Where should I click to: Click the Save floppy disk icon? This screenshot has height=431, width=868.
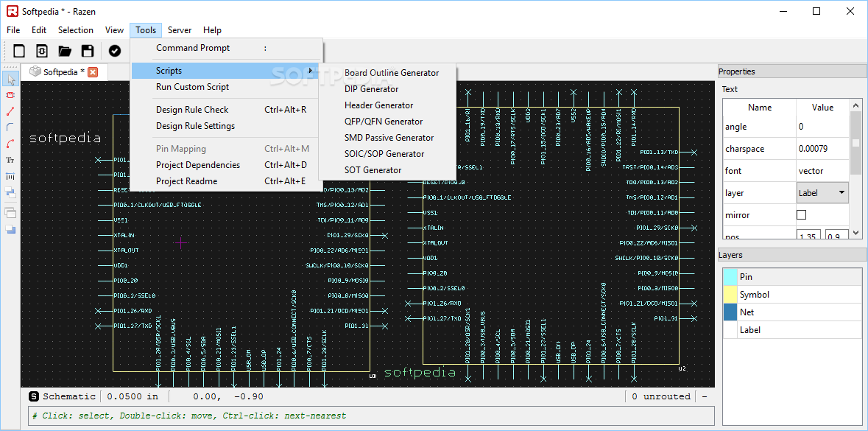click(x=88, y=51)
